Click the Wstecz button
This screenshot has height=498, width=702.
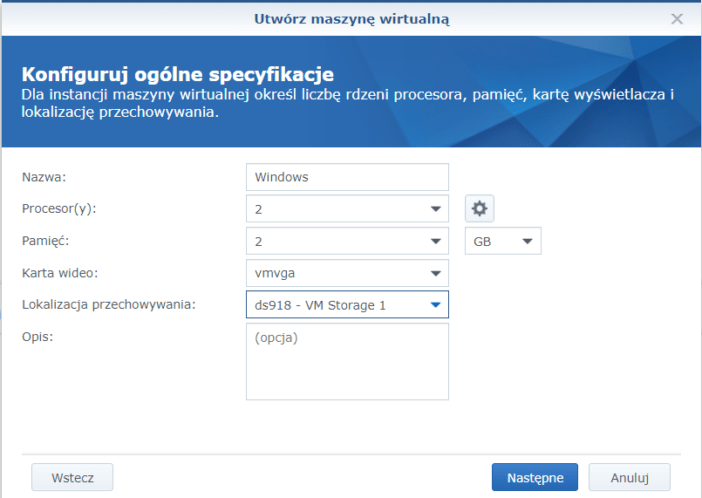(x=72, y=477)
